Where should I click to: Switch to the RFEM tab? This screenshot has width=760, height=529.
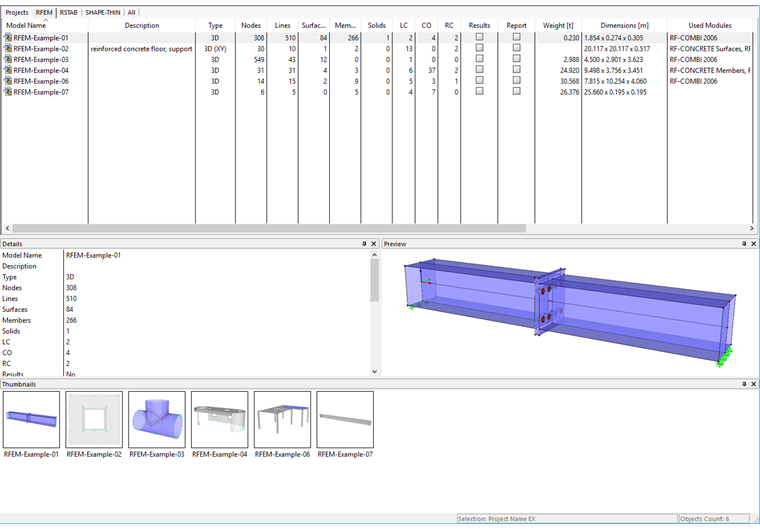tap(44, 13)
